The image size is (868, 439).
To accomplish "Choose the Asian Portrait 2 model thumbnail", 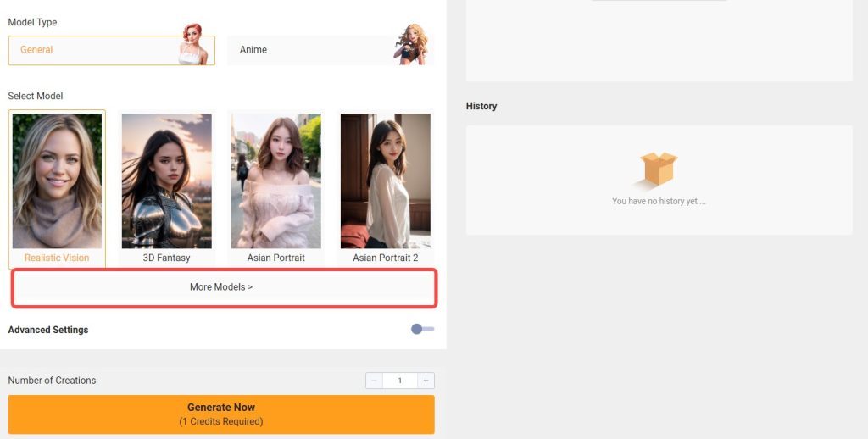I will [386, 181].
